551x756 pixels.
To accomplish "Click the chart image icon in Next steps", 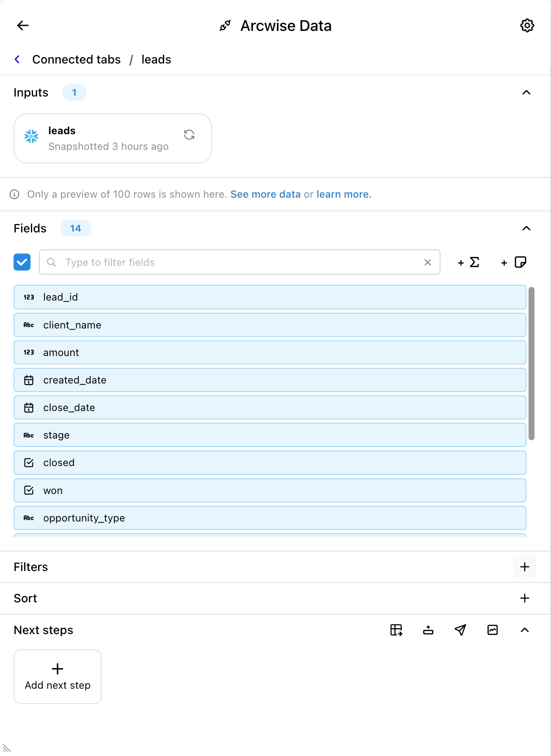I will pos(493,630).
